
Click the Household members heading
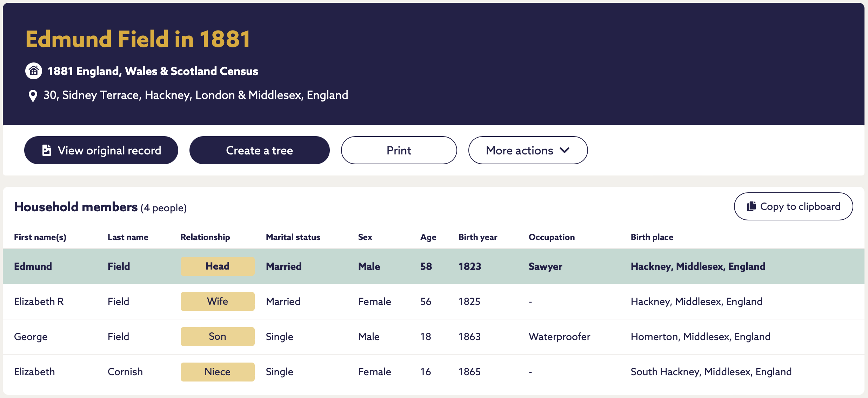click(x=76, y=207)
